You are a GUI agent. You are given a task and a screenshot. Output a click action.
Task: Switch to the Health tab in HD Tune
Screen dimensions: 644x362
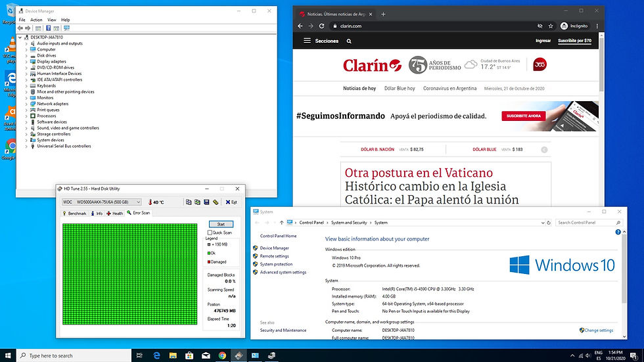pos(115,214)
